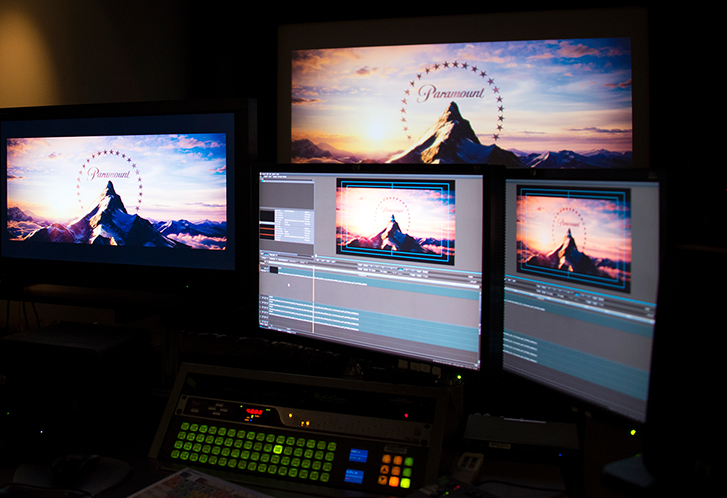Click the gray bin panel above the properties list
Screen dimensions: 727x498
point(286,194)
